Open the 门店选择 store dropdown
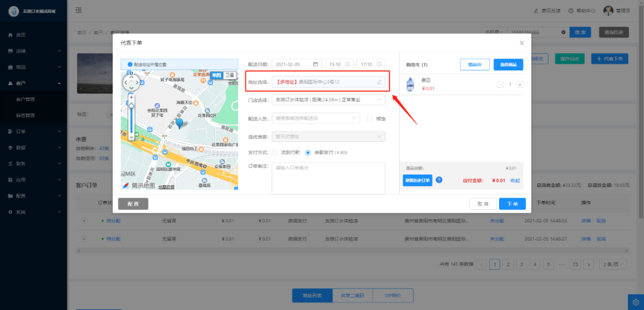644x310 pixels. [x=328, y=100]
